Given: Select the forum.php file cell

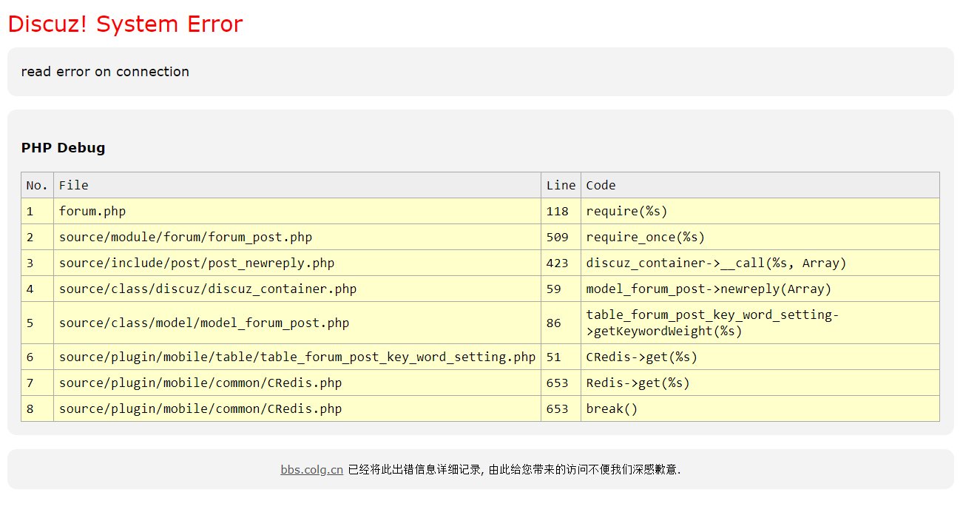Looking at the screenshot, I should point(297,211).
